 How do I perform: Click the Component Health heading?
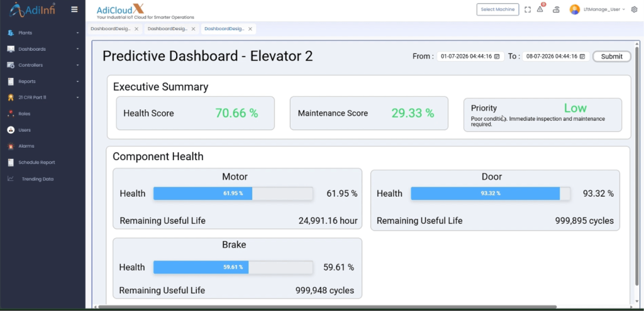coord(158,156)
